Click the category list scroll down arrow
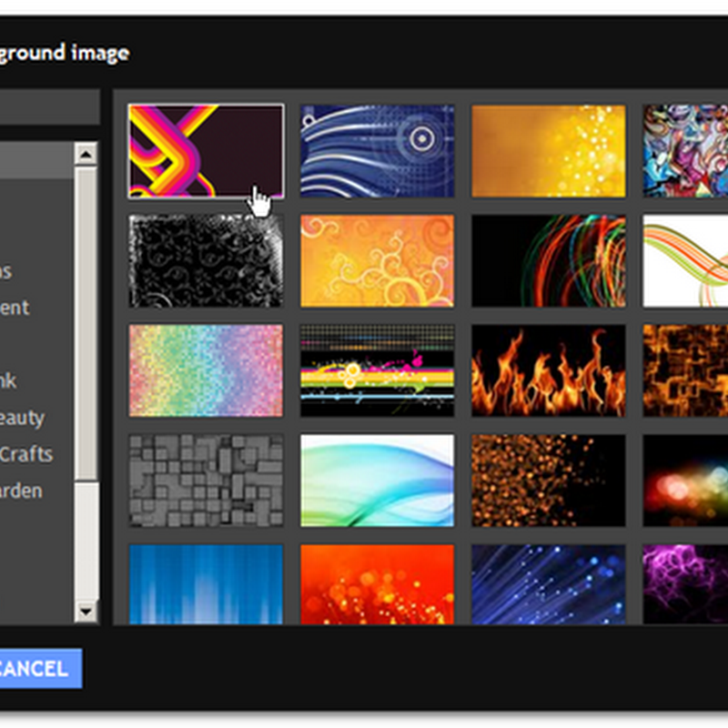Screen dimensions: 728x728 (86, 611)
